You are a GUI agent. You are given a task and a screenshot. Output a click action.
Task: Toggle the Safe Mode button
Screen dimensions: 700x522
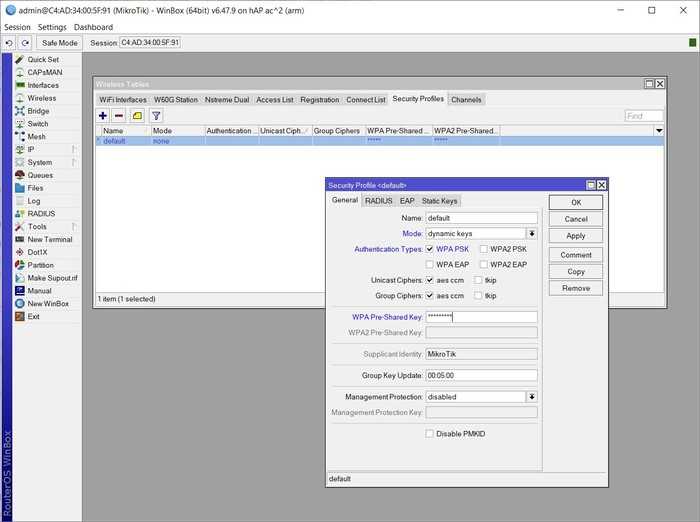59,43
